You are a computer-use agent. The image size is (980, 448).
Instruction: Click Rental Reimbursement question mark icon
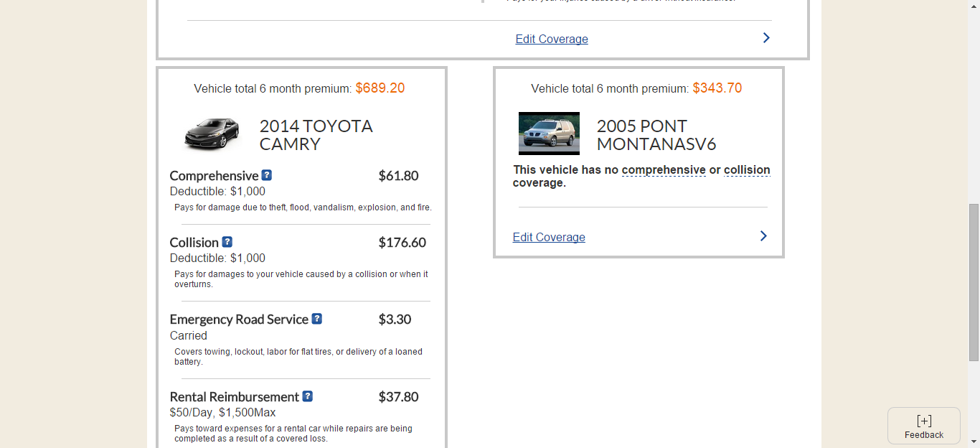[307, 396]
